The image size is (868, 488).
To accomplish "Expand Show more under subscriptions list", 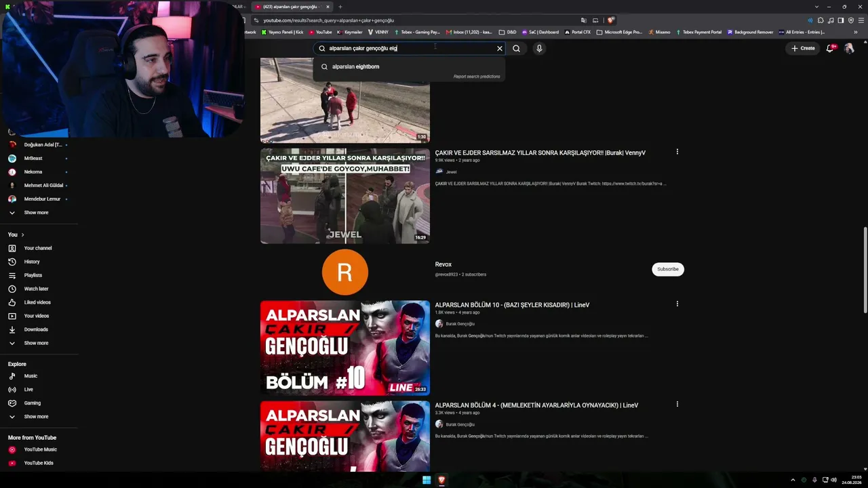I will pyautogui.click(x=36, y=213).
